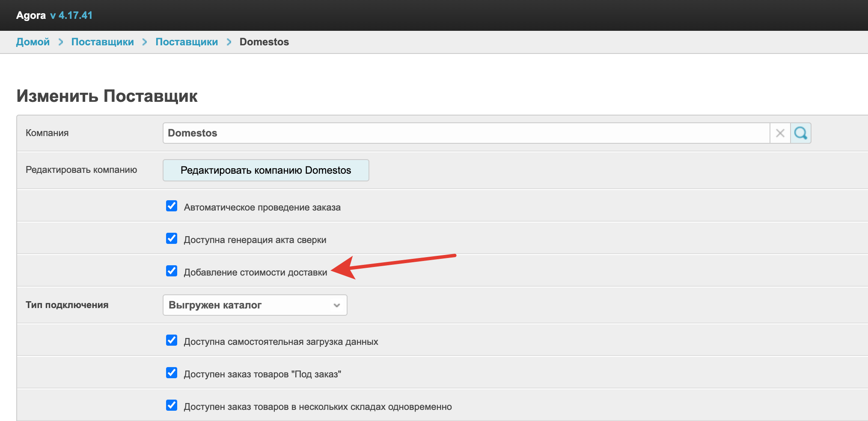Disable Добавление стоимости доставки checkbox

tap(172, 271)
